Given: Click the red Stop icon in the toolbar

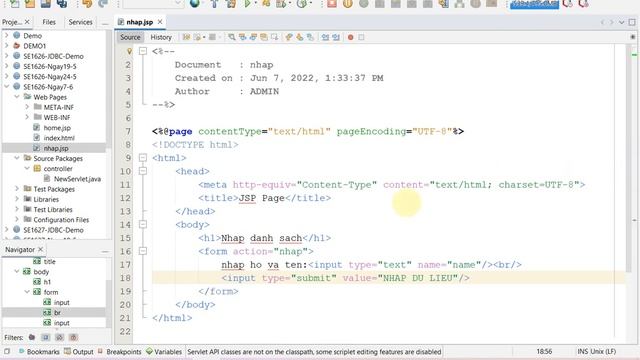Looking at the screenshot, I should coord(332,4).
